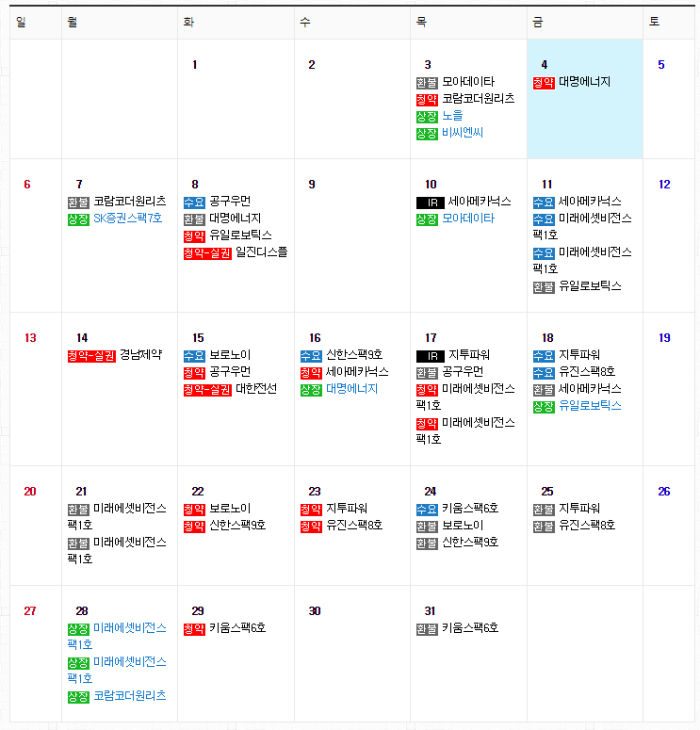Image resolution: width=700 pixels, height=730 pixels.
Task: Open 코람코더원리츠 listing entry on the 28th
Action: click(130, 695)
